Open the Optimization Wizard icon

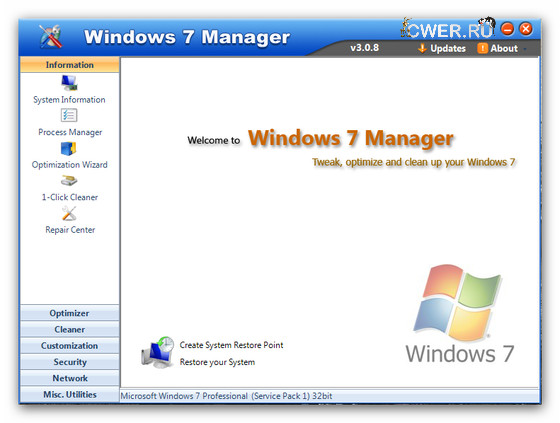coord(69,148)
